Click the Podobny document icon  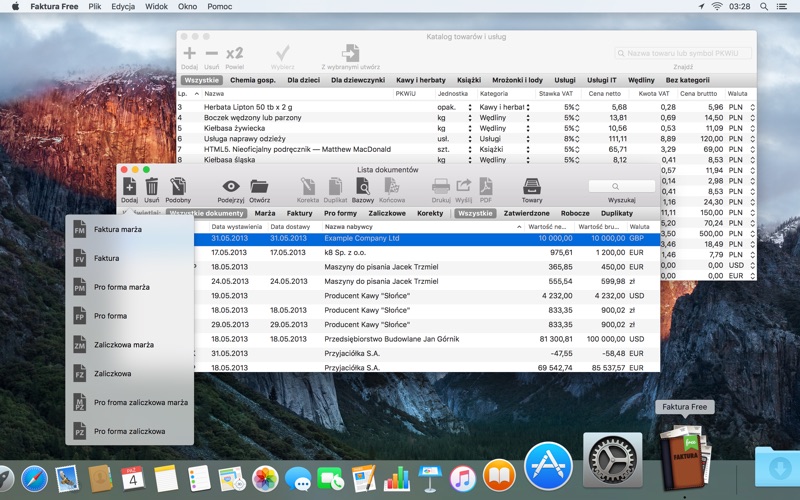coord(178,187)
